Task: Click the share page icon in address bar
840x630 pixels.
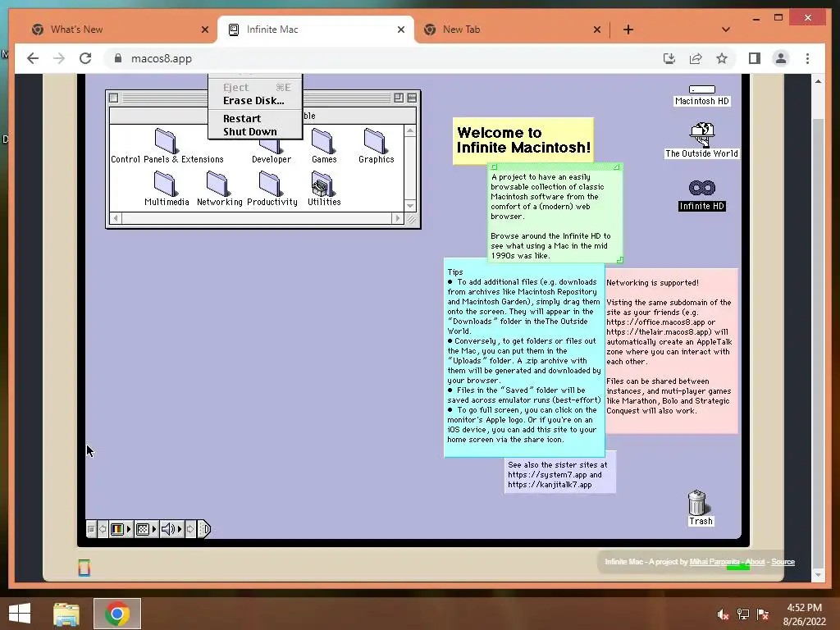Action: pyautogui.click(x=696, y=58)
